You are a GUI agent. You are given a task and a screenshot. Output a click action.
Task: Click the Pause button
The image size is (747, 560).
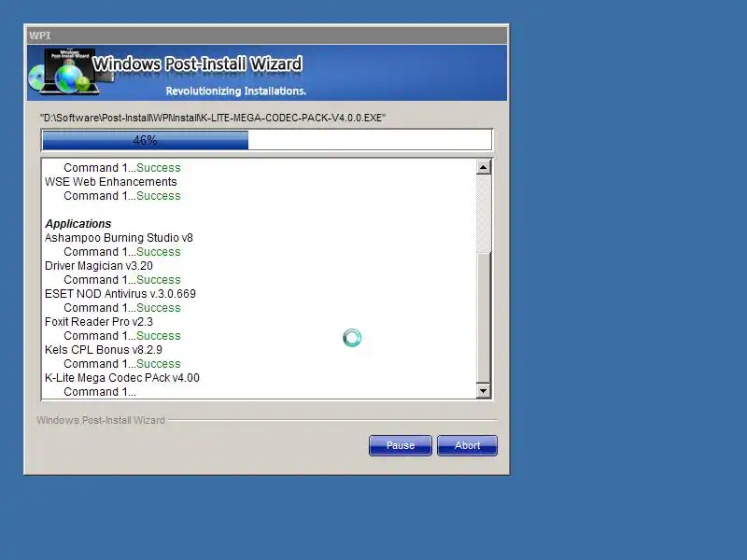[x=401, y=445]
